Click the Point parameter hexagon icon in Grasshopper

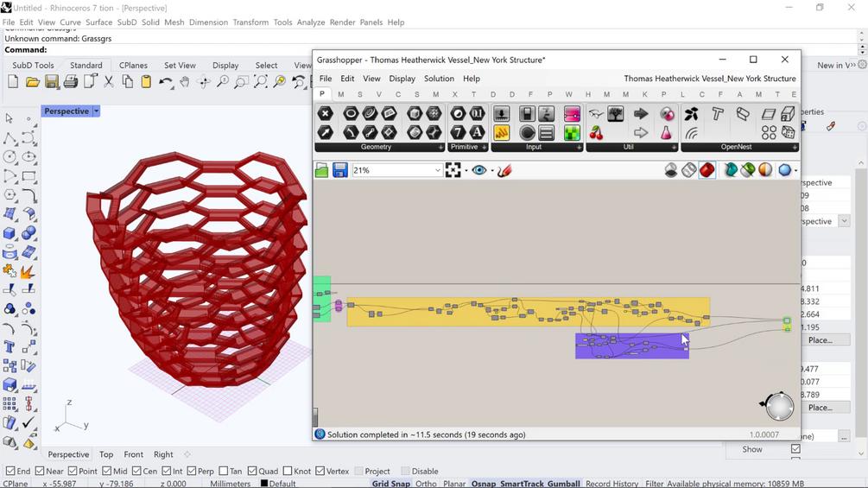[x=326, y=113]
